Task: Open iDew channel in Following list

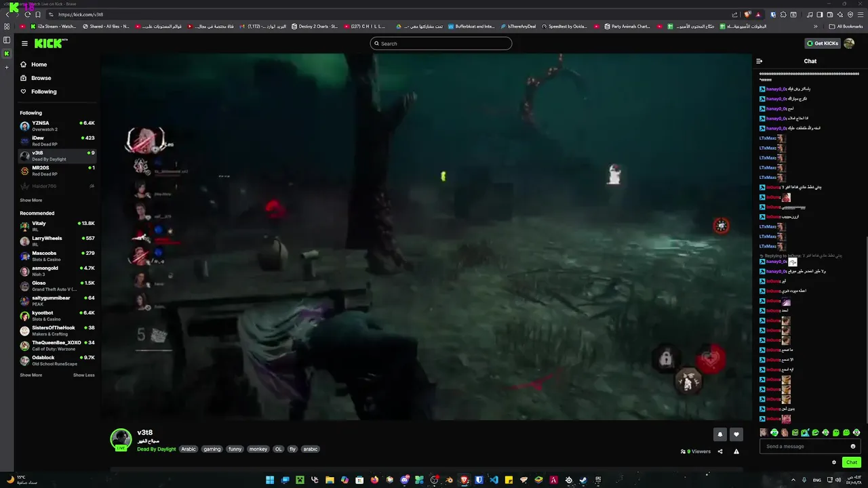Action: [57, 141]
